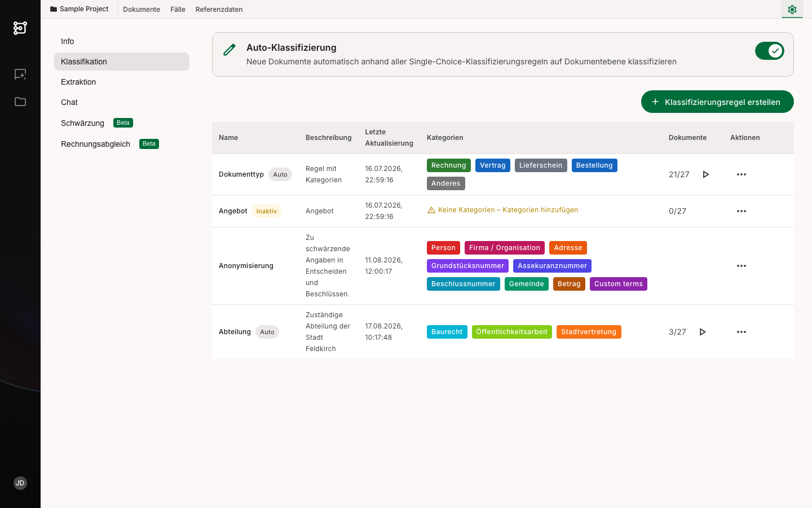Viewport: 812px width, 508px height.
Task: Click the cyan Baurecht tag
Action: point(447,332)
